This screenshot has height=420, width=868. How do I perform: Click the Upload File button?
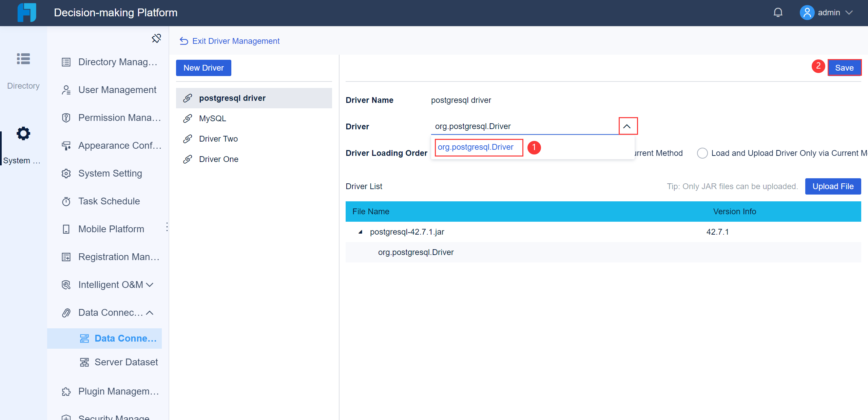[833, 186]
